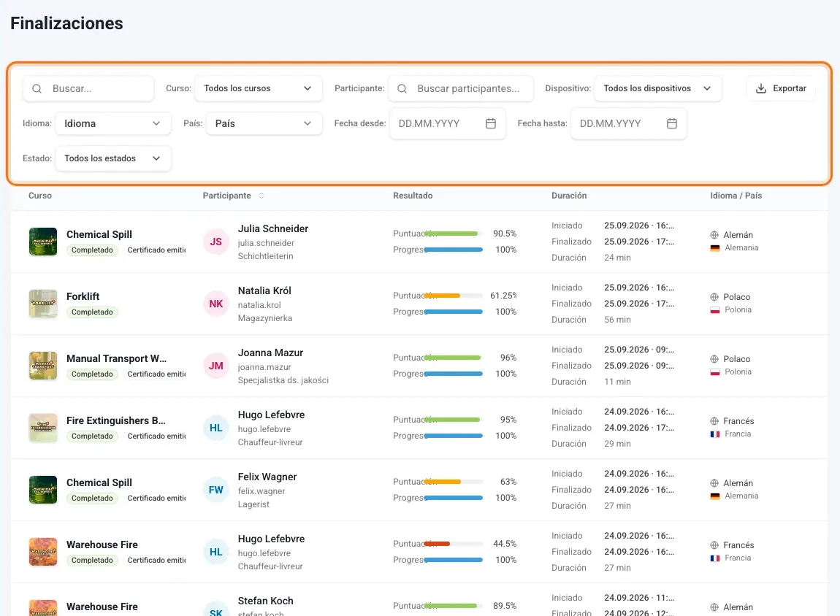Viewport: 840px width, 616px height.
Task: Click the search magnifier icon in Buscar field
Action: 37,89
